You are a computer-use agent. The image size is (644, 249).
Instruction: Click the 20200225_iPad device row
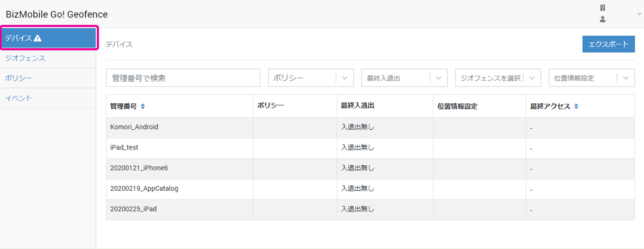[133, 209]
